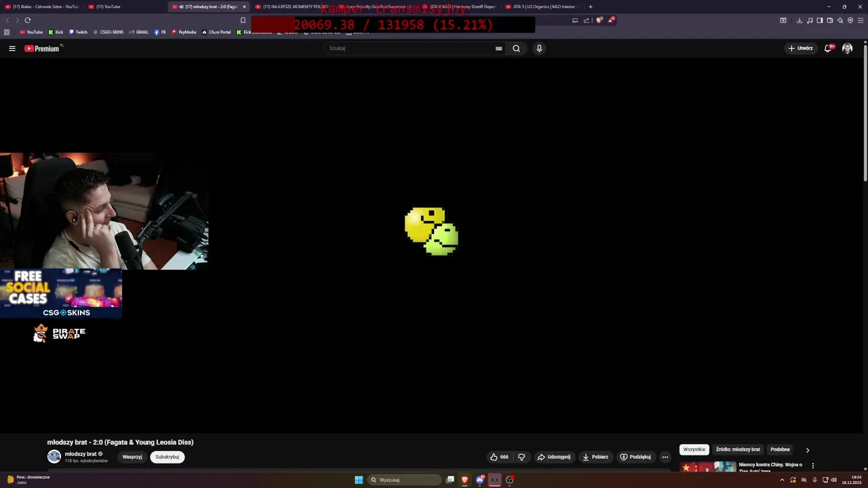
Task: Open the Brave VPN shield icon
Action: (850, 20)
